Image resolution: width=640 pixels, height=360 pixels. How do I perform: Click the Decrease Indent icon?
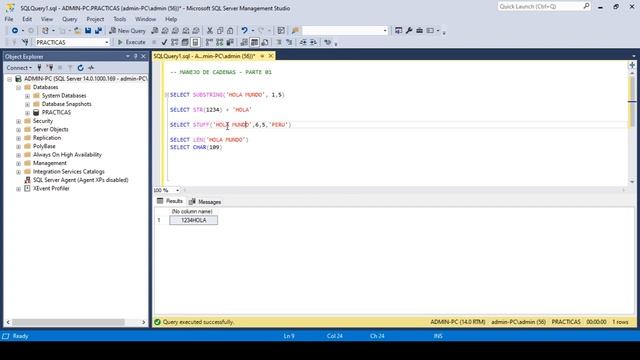(x=303, y=42)
